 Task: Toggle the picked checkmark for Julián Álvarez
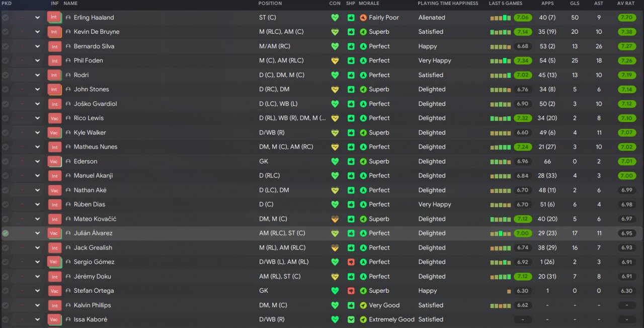[x=6, y=233]
